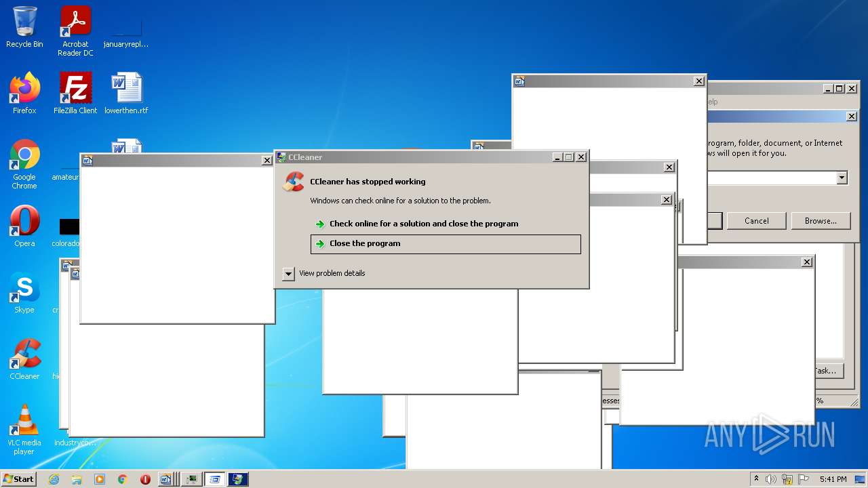This screenshot has height=488, width=868.
Task: Launch Google Chrome desktop shortcut
Action: (x=24, y=165)
